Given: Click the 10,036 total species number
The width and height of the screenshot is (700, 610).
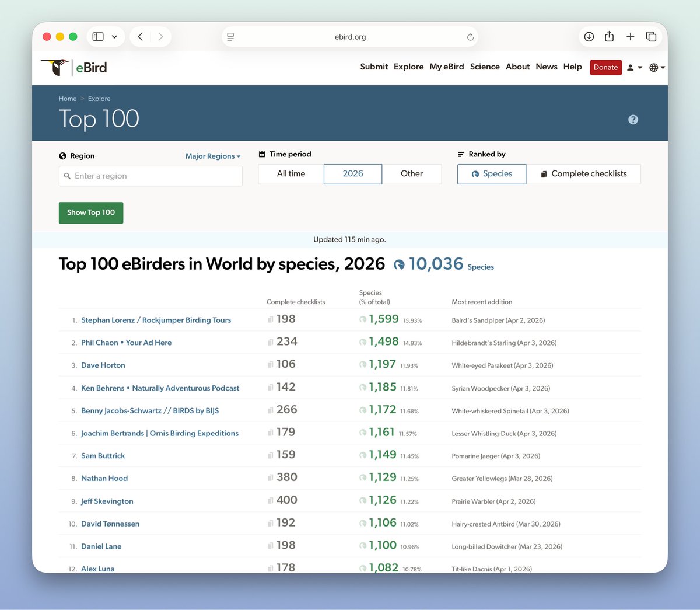Looking at the screenshot, I should 436,264.
